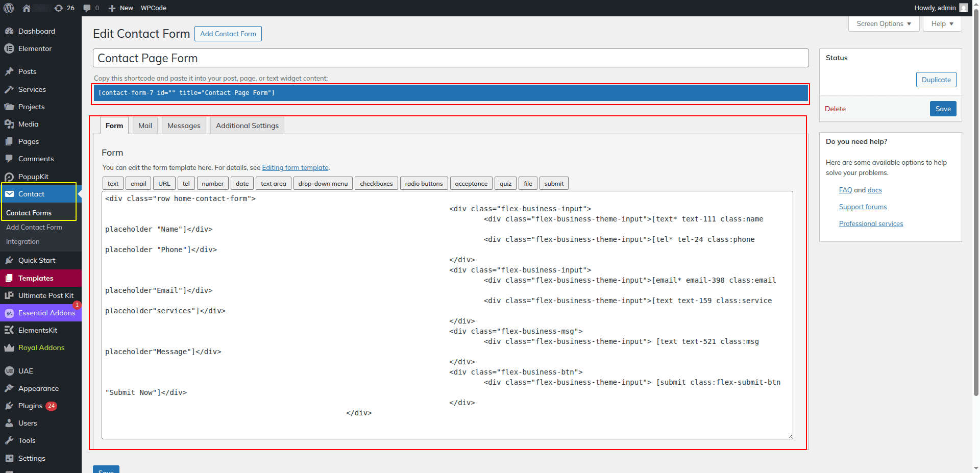Click the Tools sidebar icon
This screenshot has height=473, width=980.
pos(9,440)
